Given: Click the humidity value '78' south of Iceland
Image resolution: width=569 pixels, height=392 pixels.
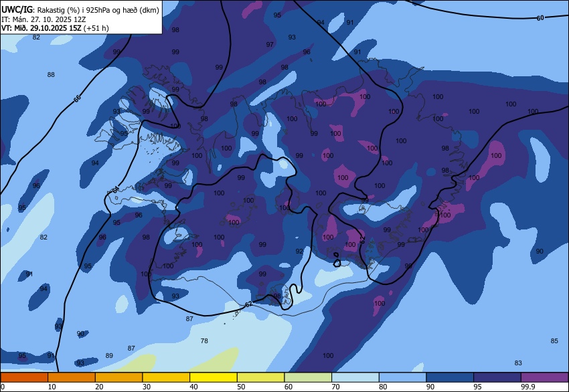Looking at the screenshot, I should 204,341.
